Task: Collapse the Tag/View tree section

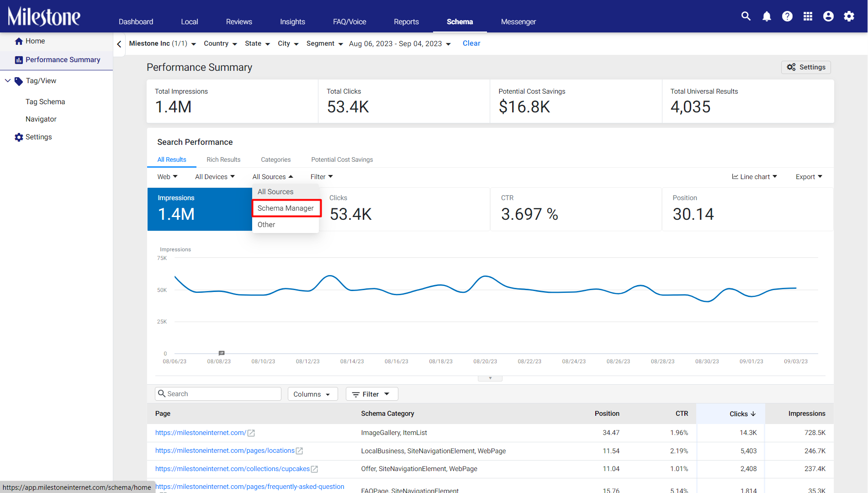Action: (x=8, y=81)
